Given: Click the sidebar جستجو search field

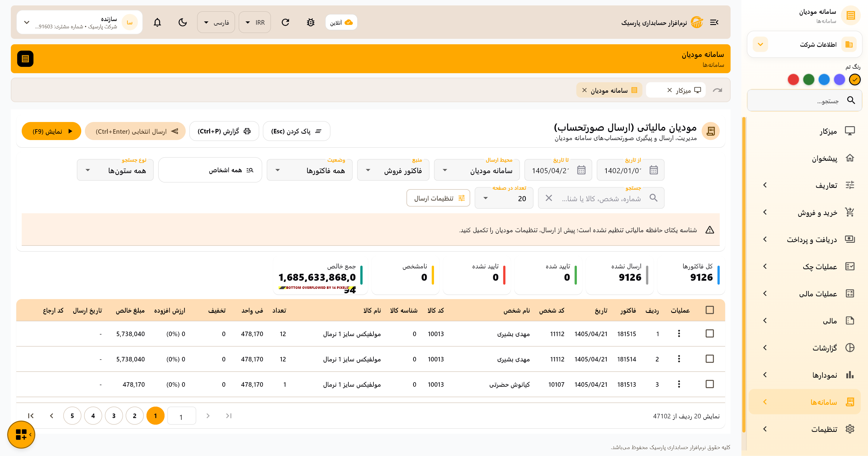Looking at the screenshot, I should 804,100.
